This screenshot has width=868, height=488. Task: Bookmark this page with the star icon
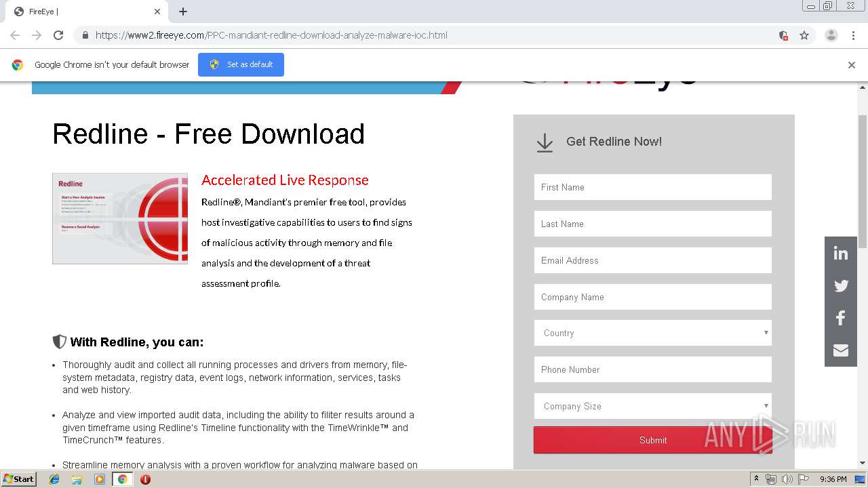coord(804,35)
